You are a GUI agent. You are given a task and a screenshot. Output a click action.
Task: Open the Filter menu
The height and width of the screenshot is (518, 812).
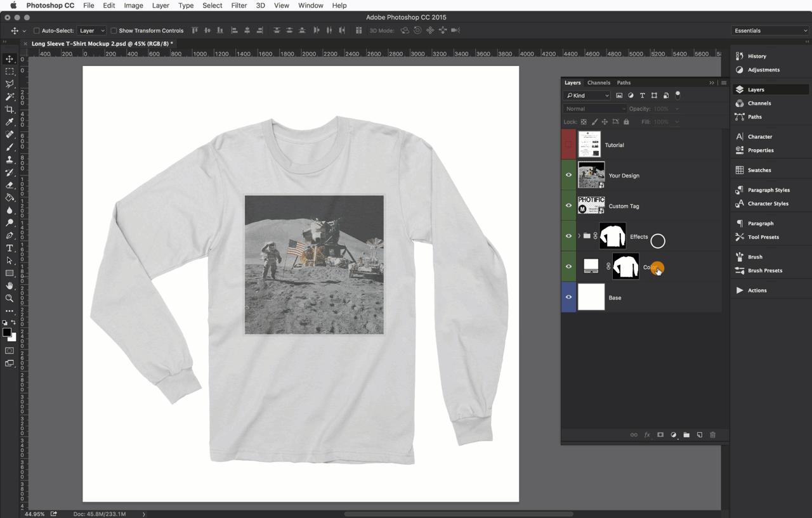[x=239, y=5]
